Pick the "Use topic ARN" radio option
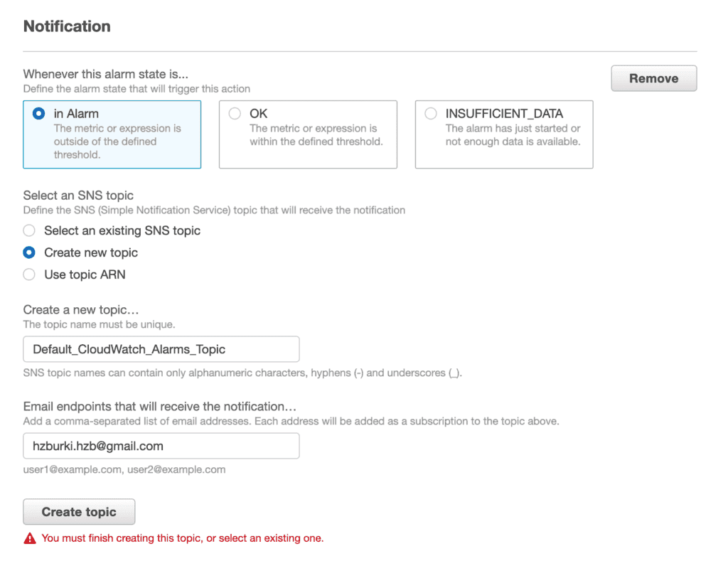 [29, 274]
